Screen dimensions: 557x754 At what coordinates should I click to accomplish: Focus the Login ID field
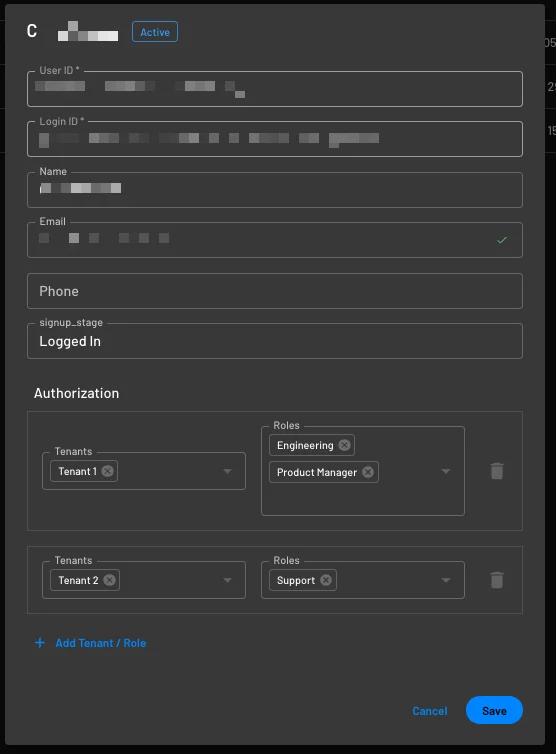pos(275,139)
